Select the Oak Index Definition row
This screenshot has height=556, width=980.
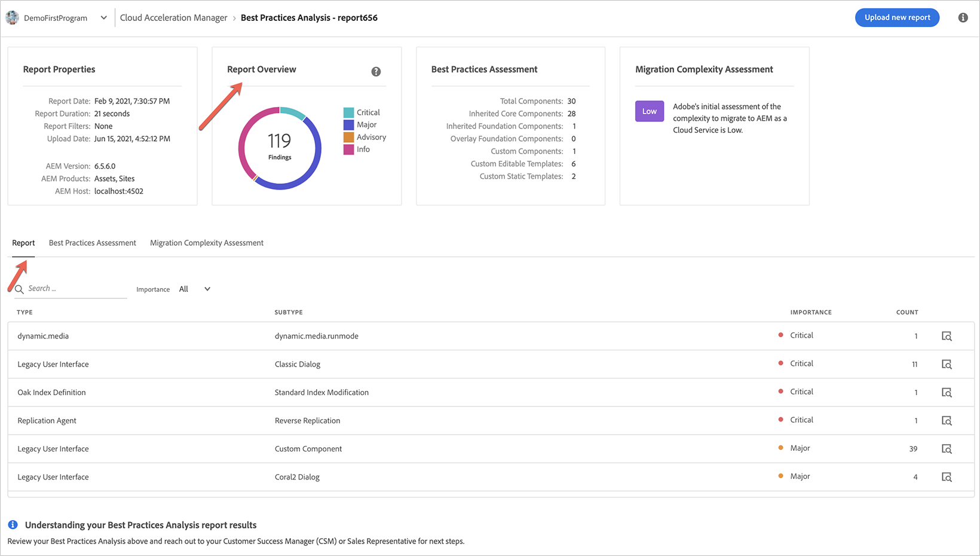pyautogui.click(x=491, y=392)
